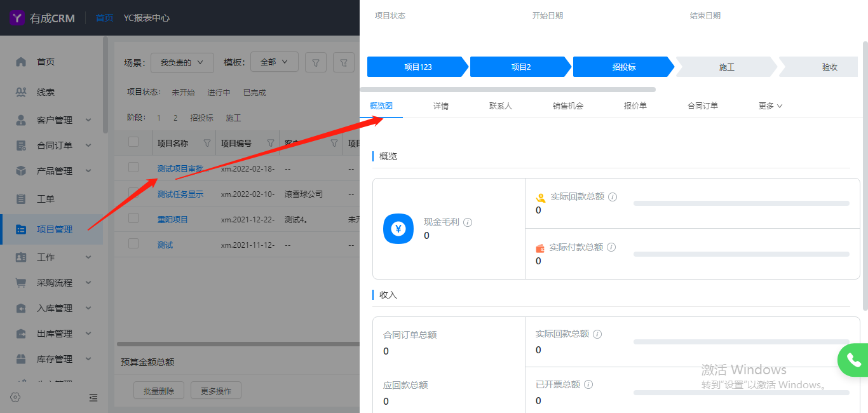
Task: Click info icon next to 现金毛利
Action: (468, 222)
